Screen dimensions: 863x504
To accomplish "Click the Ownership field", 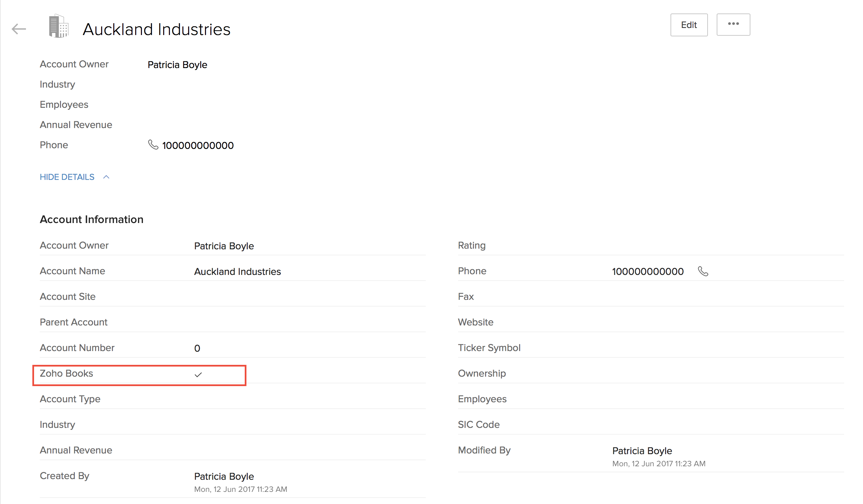I will [651, 373].
